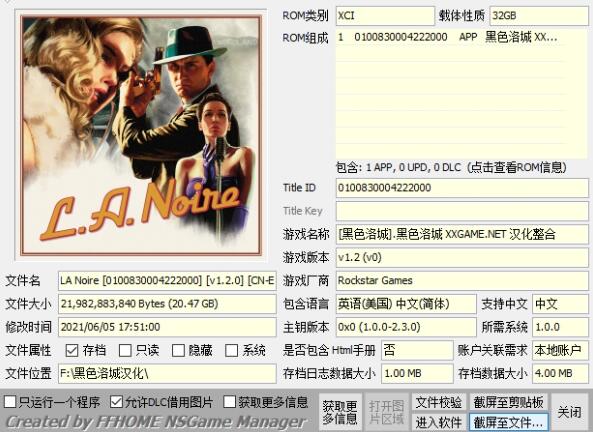Click the 存档数据大小 field 4.00 MB
This screenshot has height=432, width=593.
pos(560,374)
